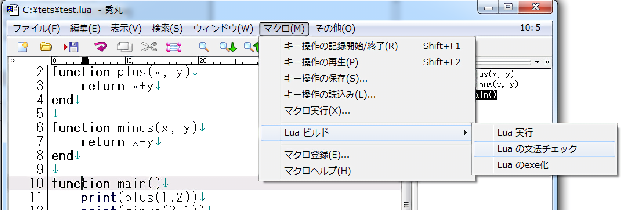
Task: Expand the Lua ビルド submenu arrow
Action: (465, 133)
